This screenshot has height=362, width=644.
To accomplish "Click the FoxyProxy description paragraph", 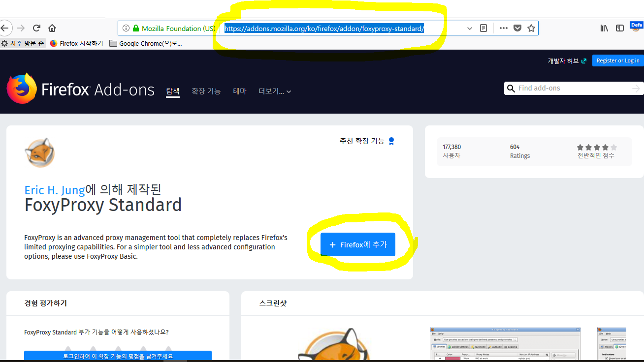I will [156, 247].
